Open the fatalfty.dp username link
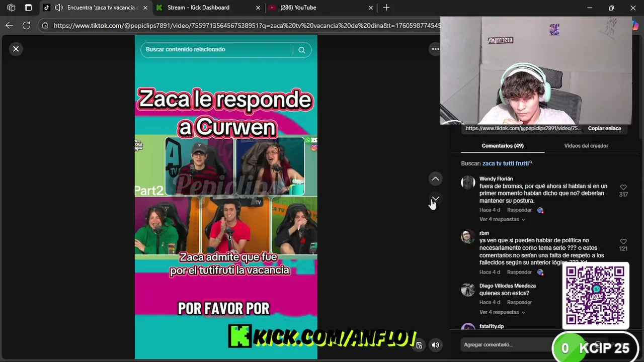This screenshot has width=644, height=362. (492, 326)
